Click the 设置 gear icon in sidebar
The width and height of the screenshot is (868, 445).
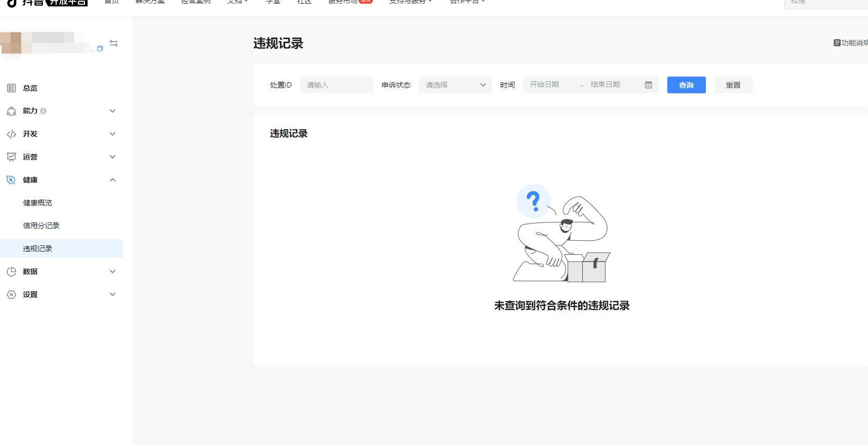tap(11, 294)
